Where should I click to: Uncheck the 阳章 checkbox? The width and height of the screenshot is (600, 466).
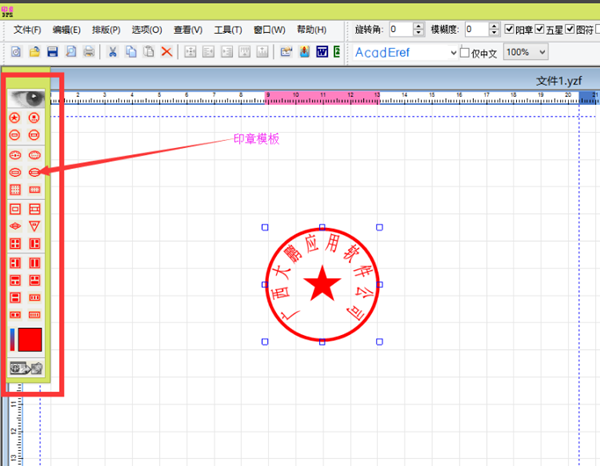(x=509, y=29)
